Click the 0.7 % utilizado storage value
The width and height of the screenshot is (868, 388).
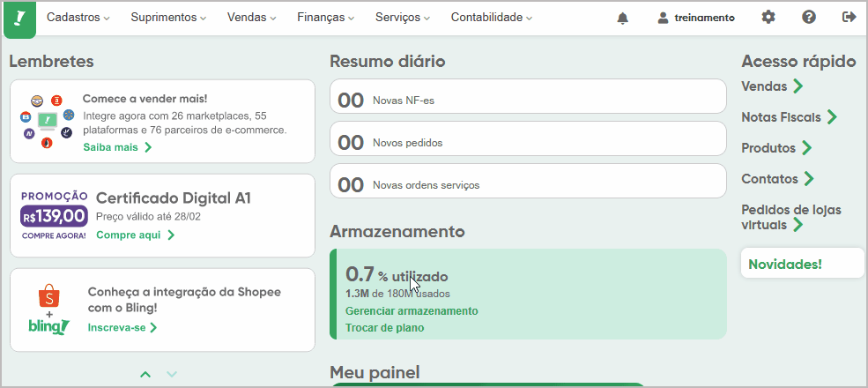tap(397, 274)
